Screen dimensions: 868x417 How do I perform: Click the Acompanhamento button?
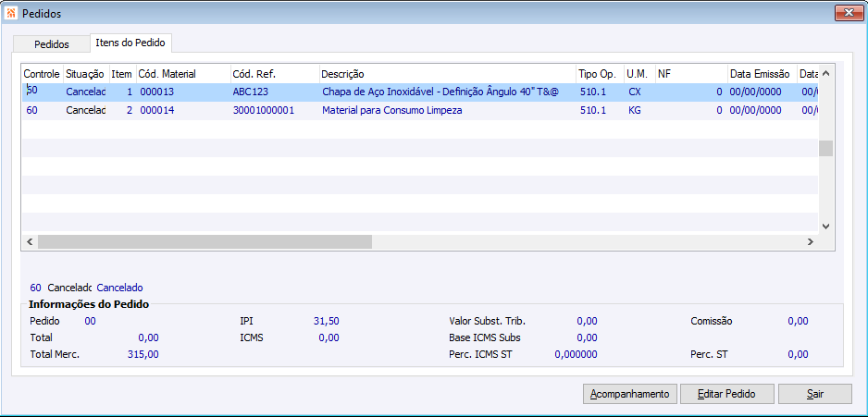[x=630, y=394]
